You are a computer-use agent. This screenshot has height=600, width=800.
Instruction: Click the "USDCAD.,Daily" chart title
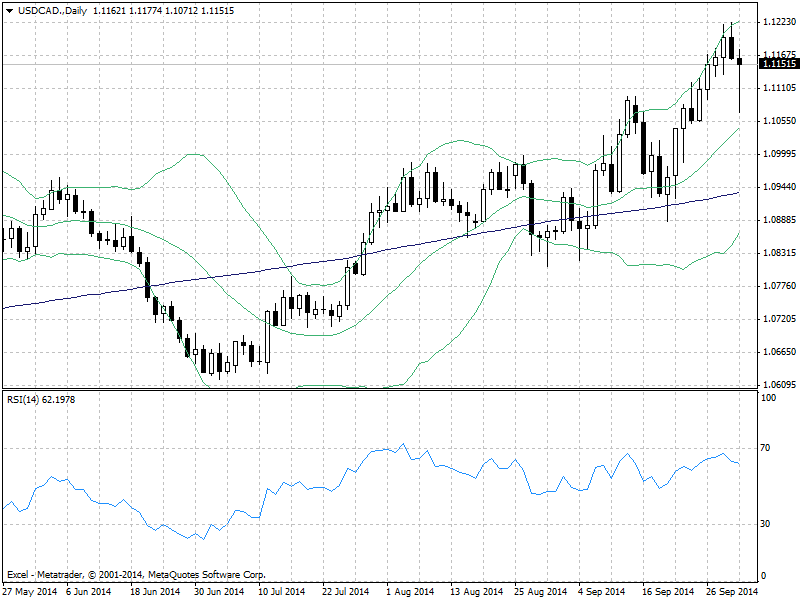[x=53, y=11]
